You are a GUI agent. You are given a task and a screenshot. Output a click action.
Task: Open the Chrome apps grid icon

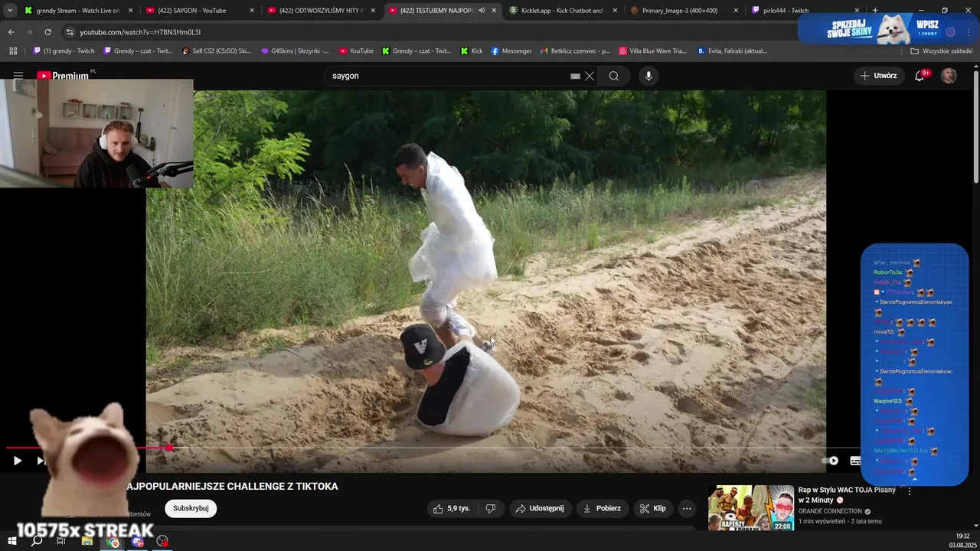(13, 51)
